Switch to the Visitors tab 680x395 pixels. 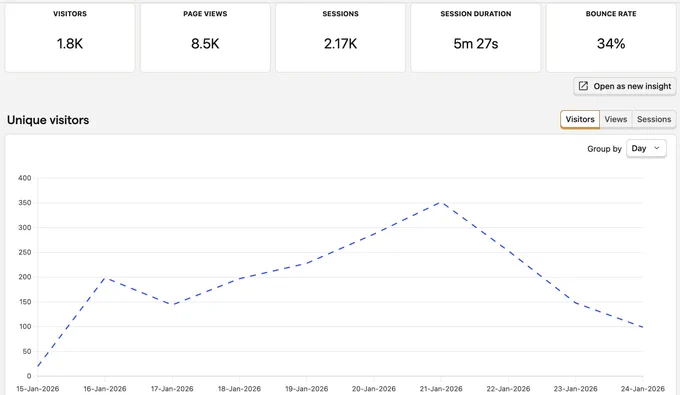[x=580, y=119]
